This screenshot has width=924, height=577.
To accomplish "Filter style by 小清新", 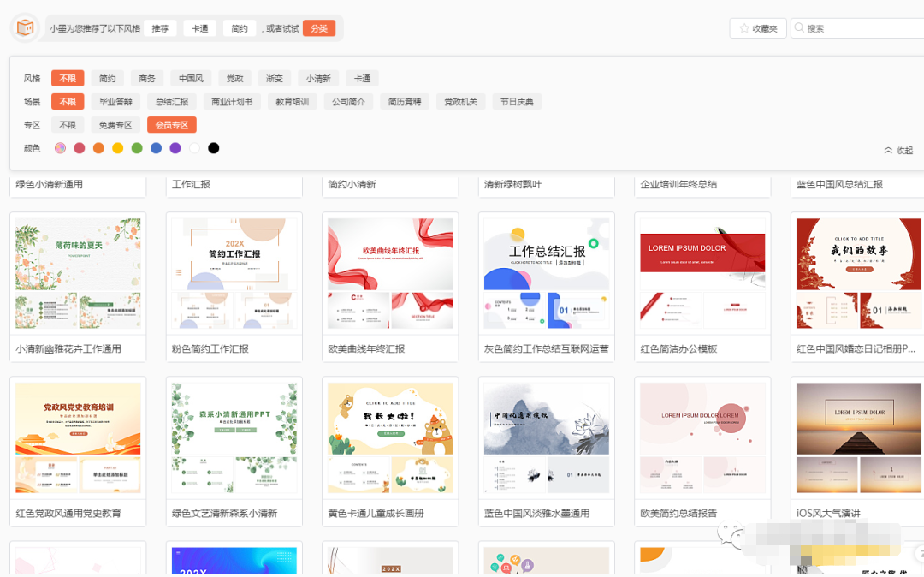I will click(318, 79).
